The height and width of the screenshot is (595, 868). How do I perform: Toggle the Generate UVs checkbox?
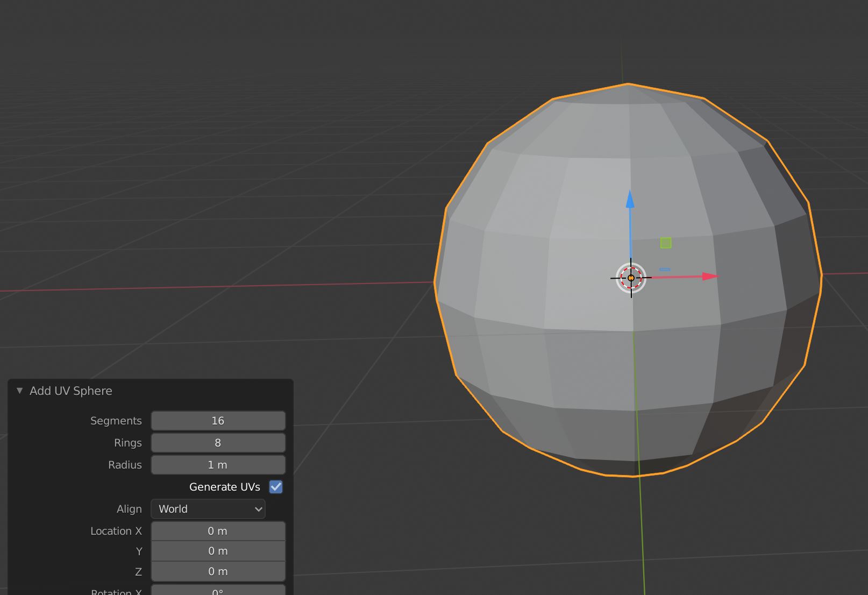(x=276, y=487)
